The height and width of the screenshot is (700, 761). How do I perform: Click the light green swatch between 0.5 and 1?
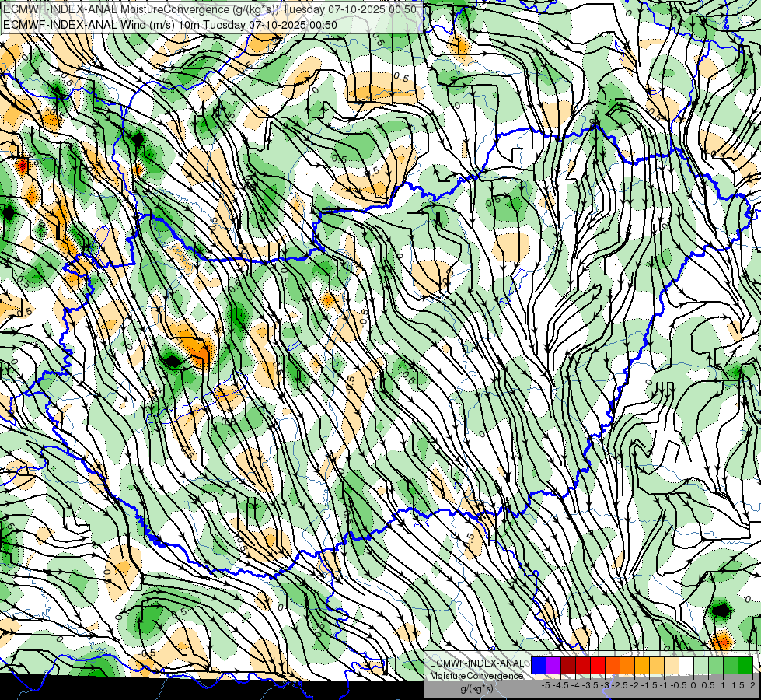tap(716, 665)
